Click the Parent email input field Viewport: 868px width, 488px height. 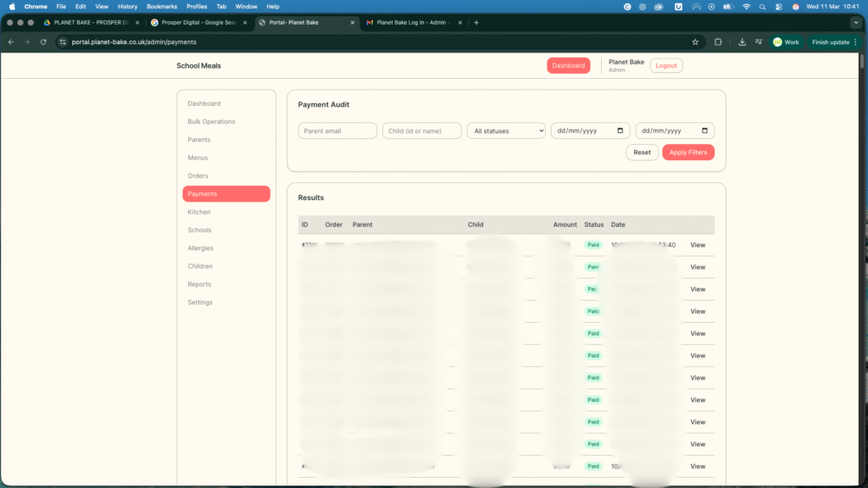tap(337, 130)
